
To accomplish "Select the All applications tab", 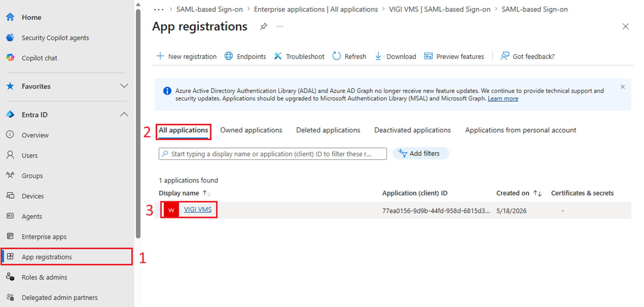I will 183,130.
